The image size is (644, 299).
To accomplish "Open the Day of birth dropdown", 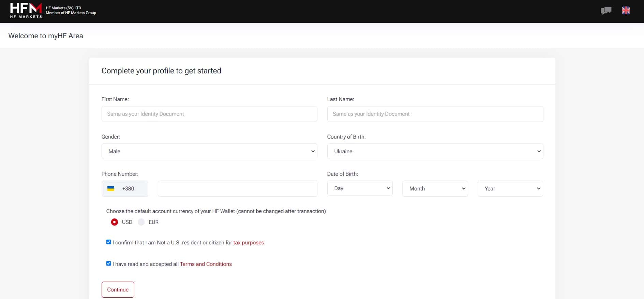I will point(360,188).
